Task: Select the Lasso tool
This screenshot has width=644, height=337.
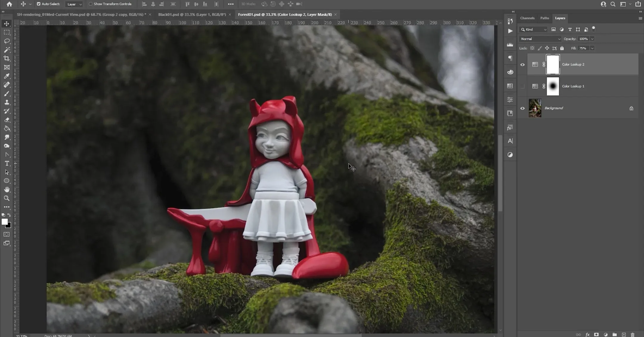Action: click(7, 41)
